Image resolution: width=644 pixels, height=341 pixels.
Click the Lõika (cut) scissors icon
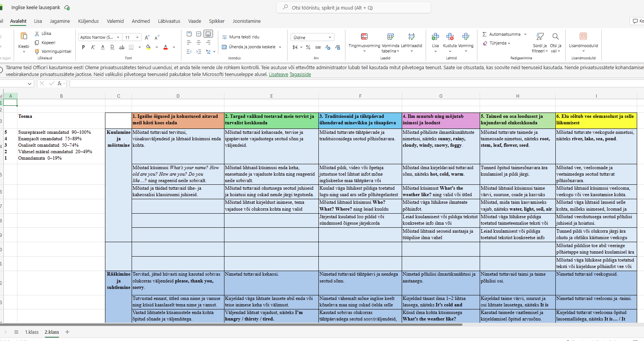point(37,34)
